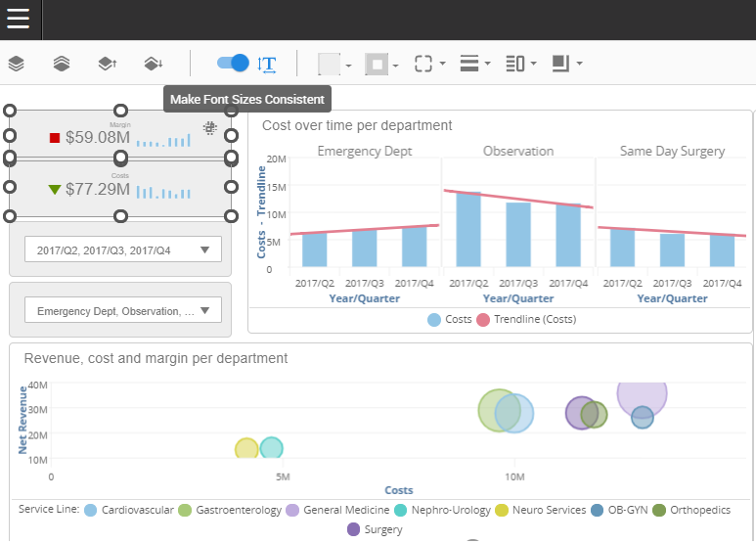This screenshot has height=544, width=756.
Task: Click the Bring to Front layers icon
Action: pyautogui.click(x=16, y=64)
